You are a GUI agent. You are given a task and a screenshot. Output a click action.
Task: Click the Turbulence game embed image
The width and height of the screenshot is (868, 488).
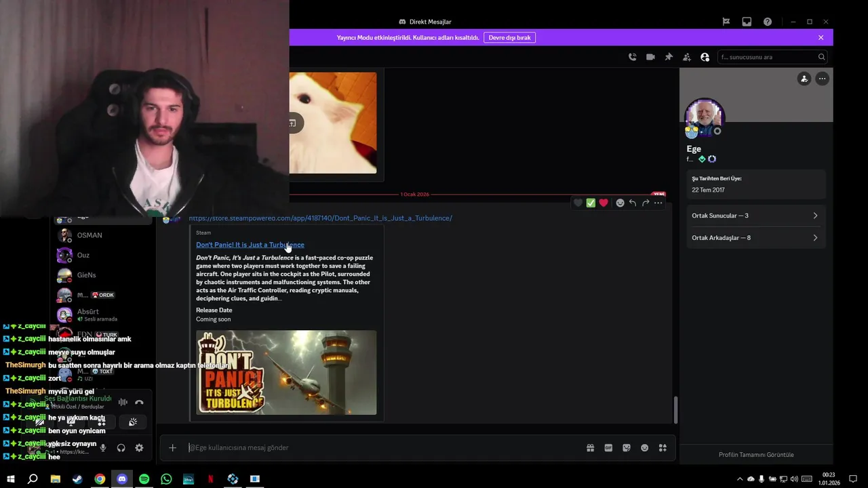(x=286, y=372)
